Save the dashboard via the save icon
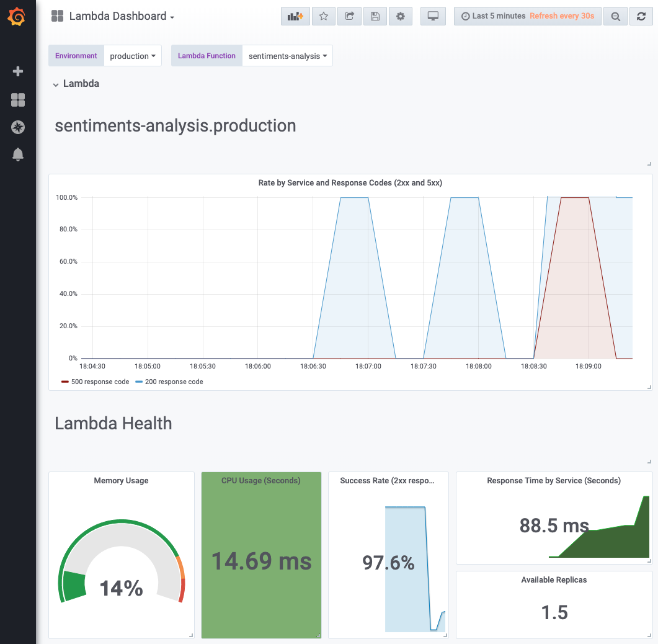The height and width of the screenshot is (644, 658). pos(375,16)
